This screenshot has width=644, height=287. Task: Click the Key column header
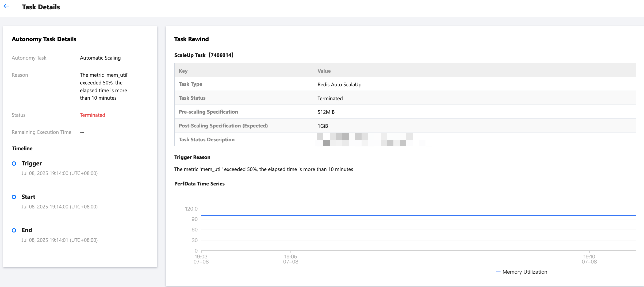[183, 71]
